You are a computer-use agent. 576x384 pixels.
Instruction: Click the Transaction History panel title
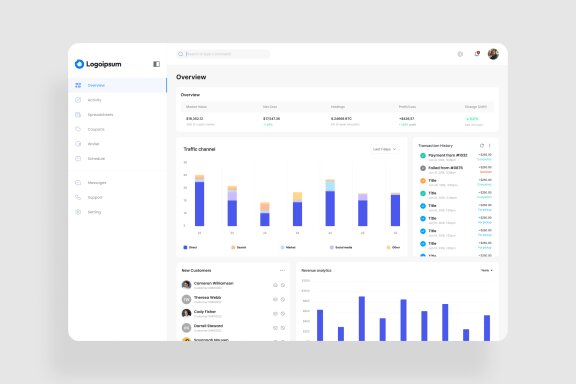[x=435, y=146]
